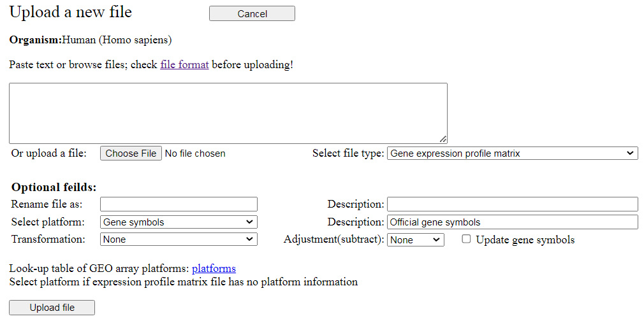Click the file type dropdown arrow
Screen dimensions: 644x321
(x=630, y=153)
